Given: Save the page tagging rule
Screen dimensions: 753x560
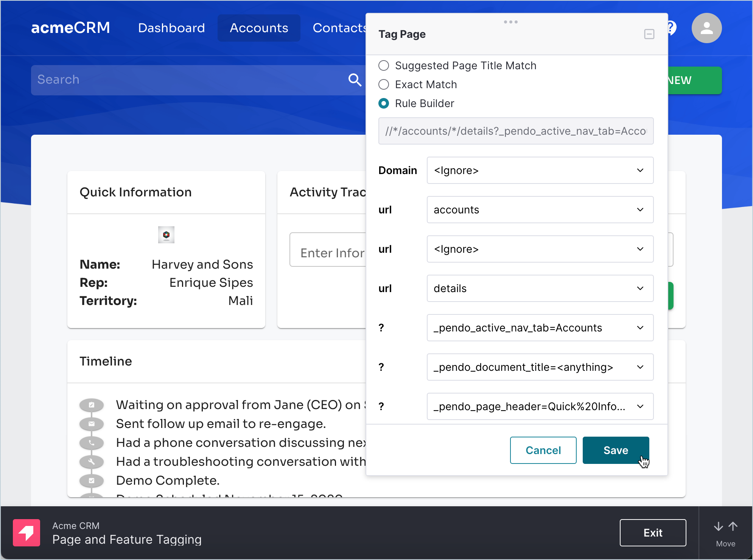Looking at the screenshot, I should (x=615, y=450).
